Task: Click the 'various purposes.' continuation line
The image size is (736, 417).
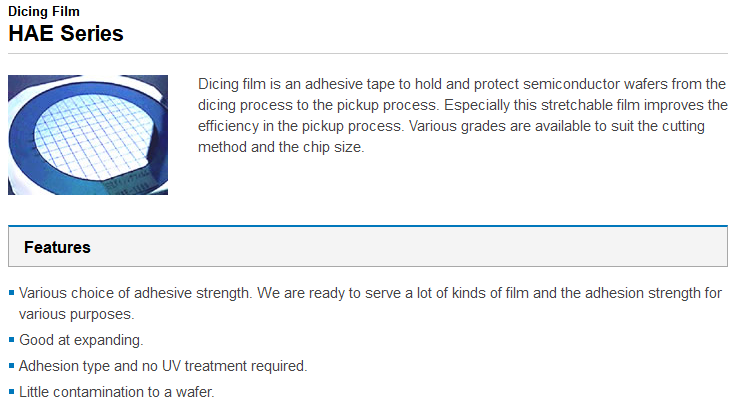Action: [70, 314]
